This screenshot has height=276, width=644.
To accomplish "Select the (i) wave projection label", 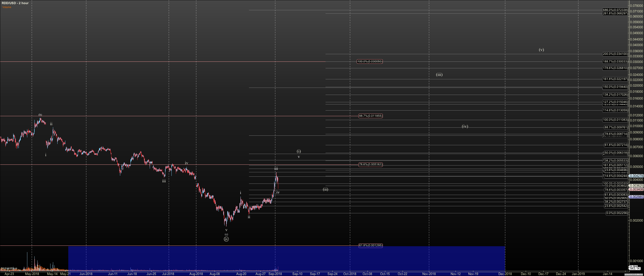I will pyautogui.click(x=299, y=151).
